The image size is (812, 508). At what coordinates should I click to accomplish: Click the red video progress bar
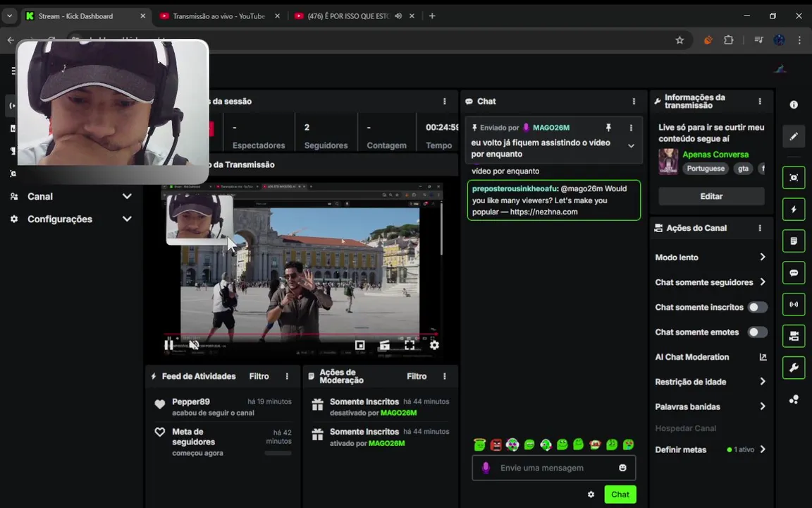300,334
